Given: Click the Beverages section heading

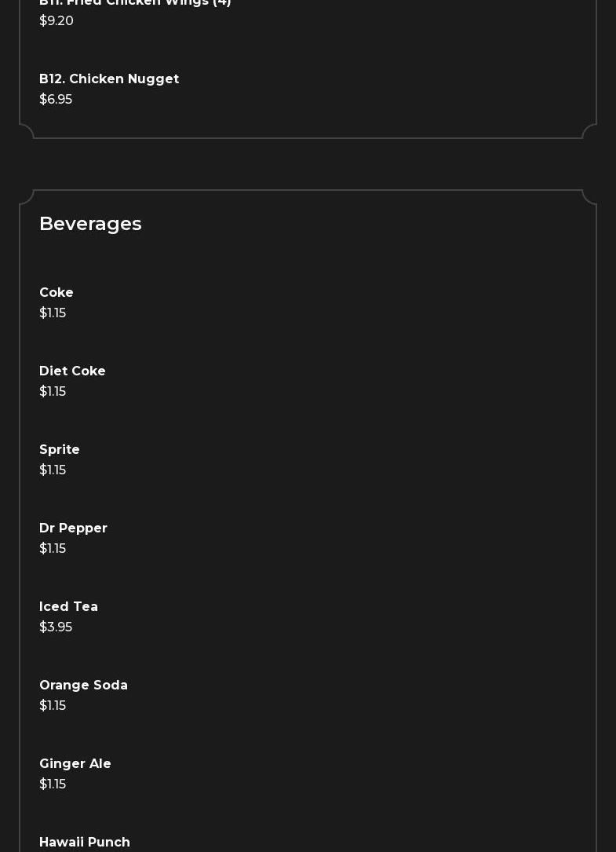Looking at the screenshot, I should point(90,224).
